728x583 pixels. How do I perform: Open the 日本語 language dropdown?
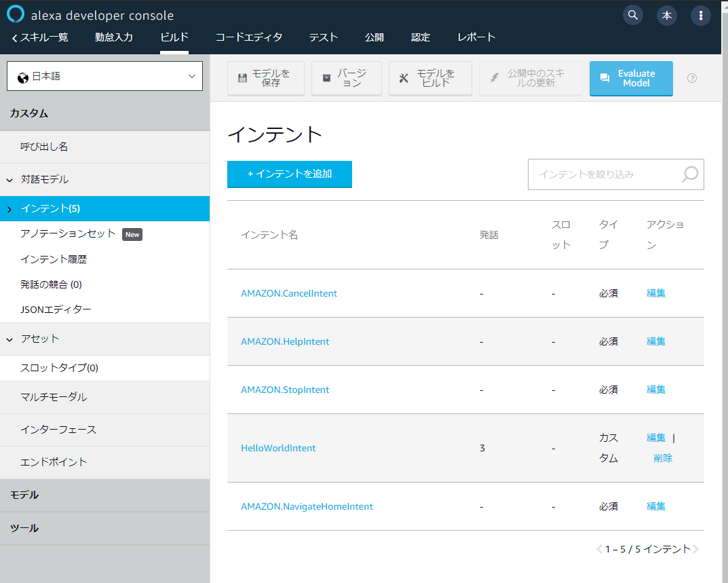tap(105, 76)
